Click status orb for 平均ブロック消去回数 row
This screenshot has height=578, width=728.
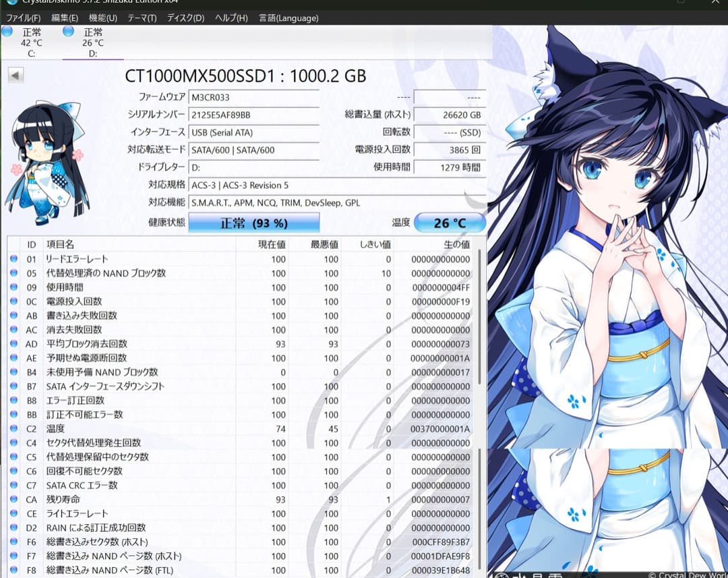pyautogui.click(x=14, y=344)
